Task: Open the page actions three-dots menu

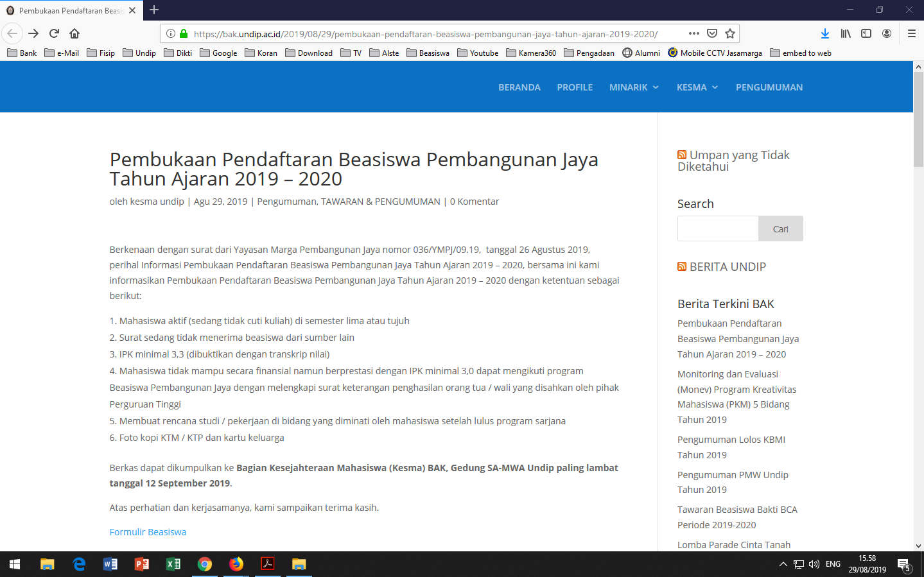Action: click(x=694, y=33)
